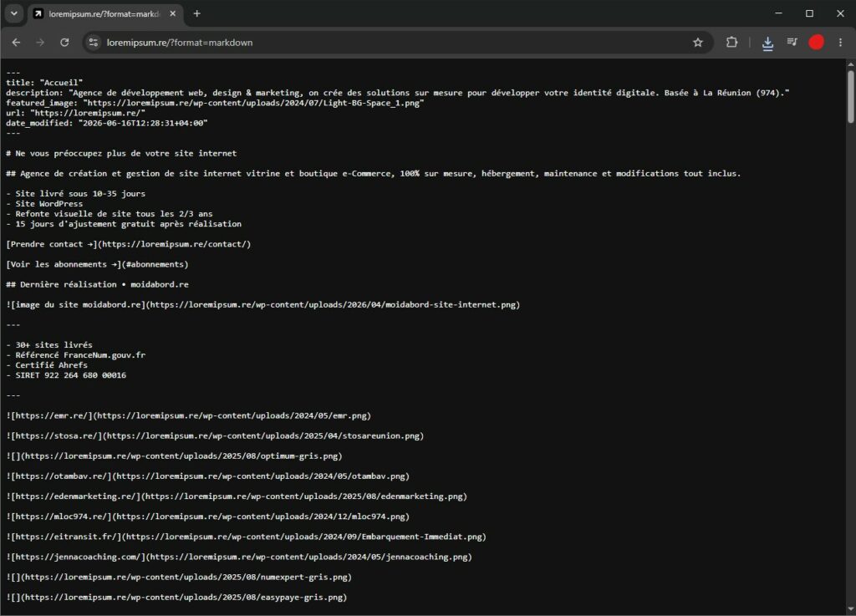This screenshot has width=856, height=616.
Task: Maximize the browser window
Action: [809, 13]
